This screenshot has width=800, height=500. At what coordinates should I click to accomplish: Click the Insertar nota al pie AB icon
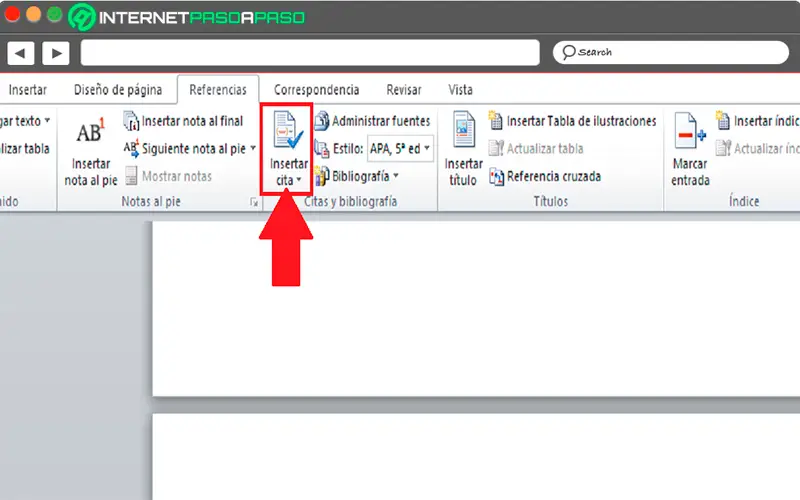click(90, 131)
